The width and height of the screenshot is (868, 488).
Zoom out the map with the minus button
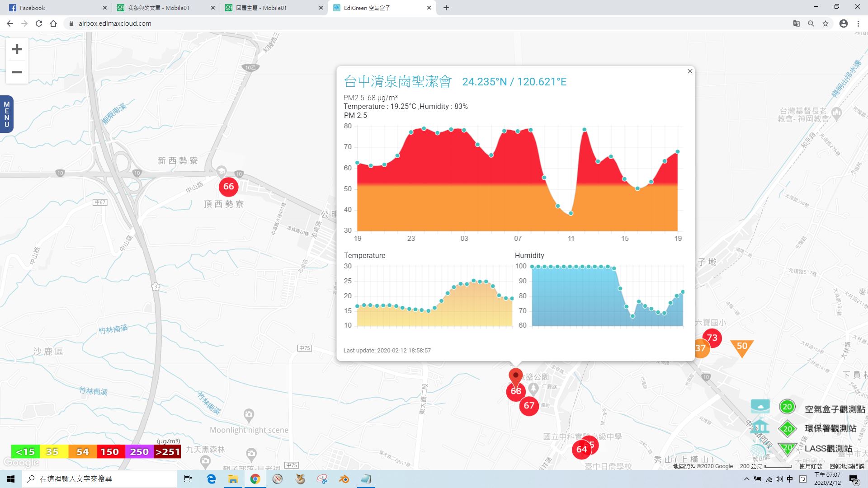tap(17, 72)
